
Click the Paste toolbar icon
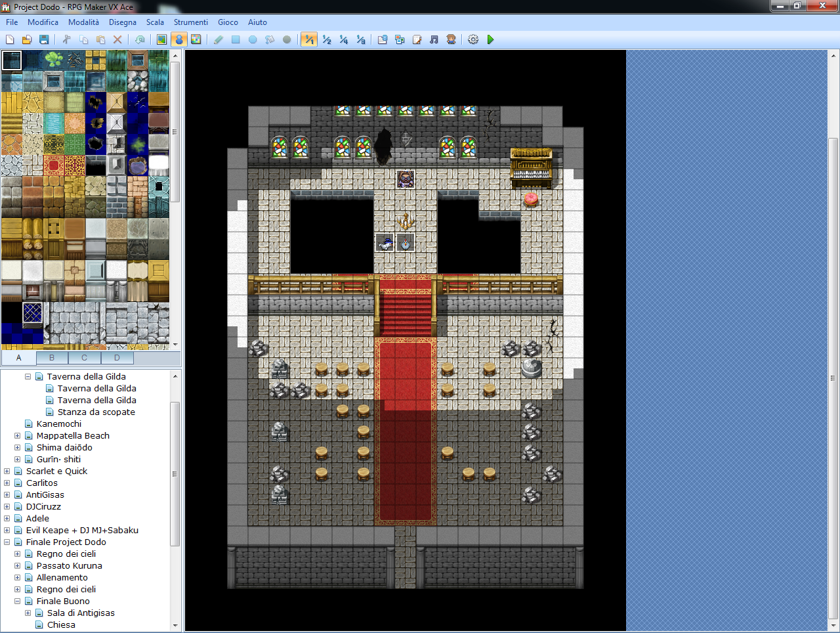100,39
